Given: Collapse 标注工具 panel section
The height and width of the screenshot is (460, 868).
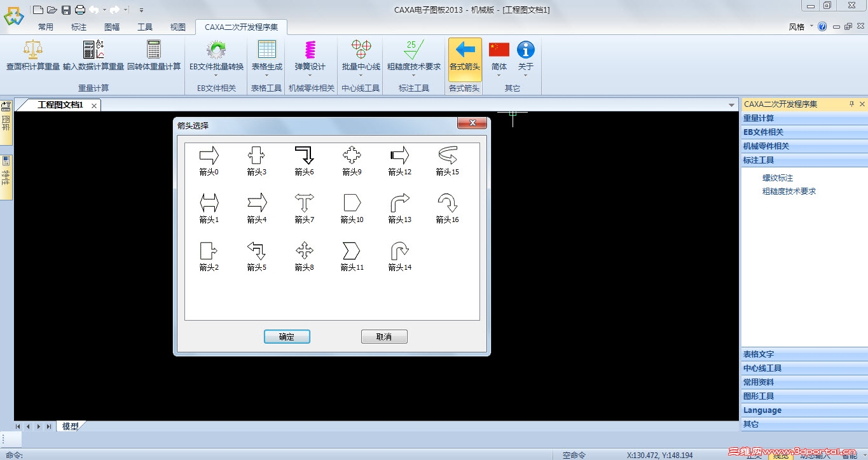Looking at the screenshot, I should (x=804, y=160).
